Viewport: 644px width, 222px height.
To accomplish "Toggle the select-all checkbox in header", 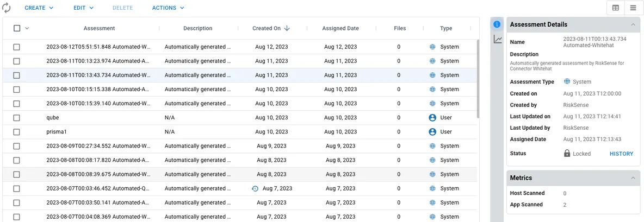I will 17,28.
